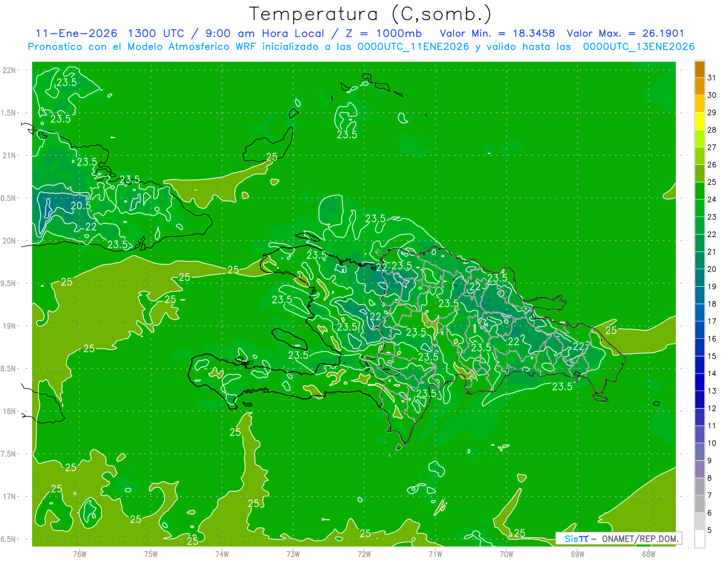
Task: Click the "0000UTC_13ENE2026" valid-until time
Action: coord(639,47)
